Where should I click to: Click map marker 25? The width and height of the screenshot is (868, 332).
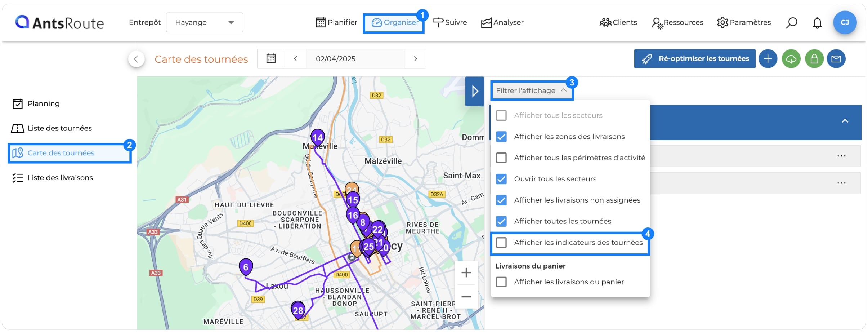[368, 247]
